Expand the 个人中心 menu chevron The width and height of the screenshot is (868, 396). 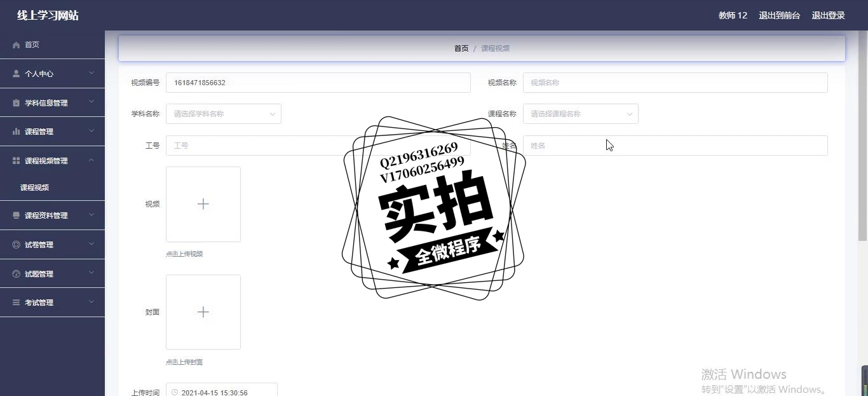(92, 73)
